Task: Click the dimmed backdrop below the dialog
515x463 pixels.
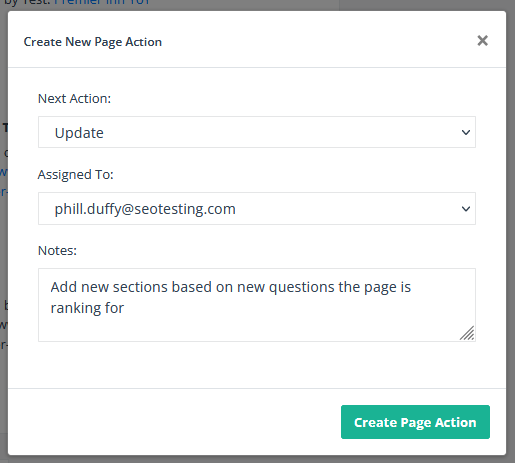Action: (x=257, y=459)
